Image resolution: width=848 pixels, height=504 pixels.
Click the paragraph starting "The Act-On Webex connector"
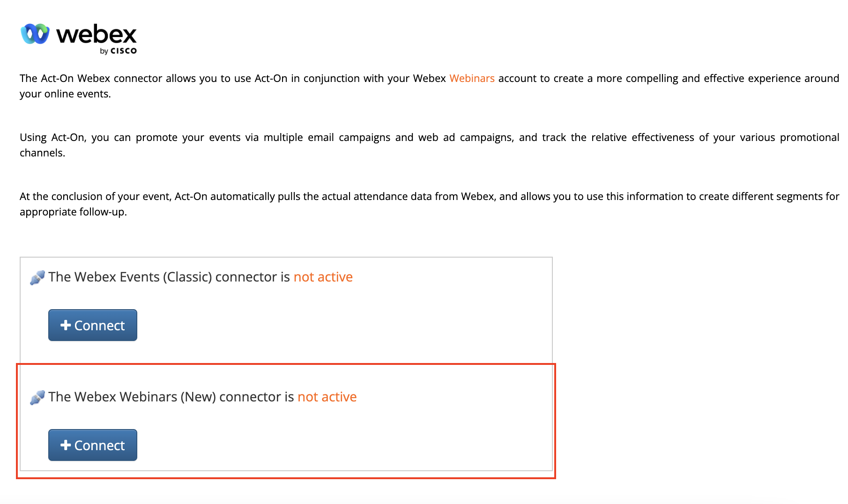[429, 86]
